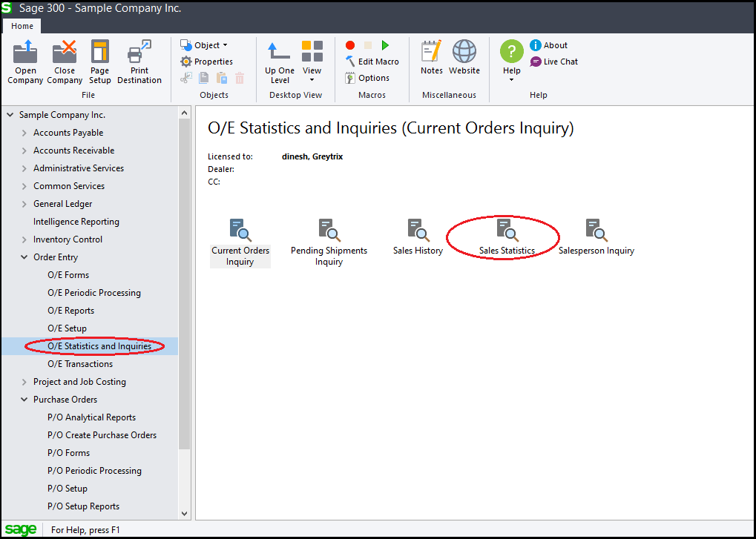Select the Home ribbon tab
Image resolution: width=756 pixels, height=539 pixels.
22,26
